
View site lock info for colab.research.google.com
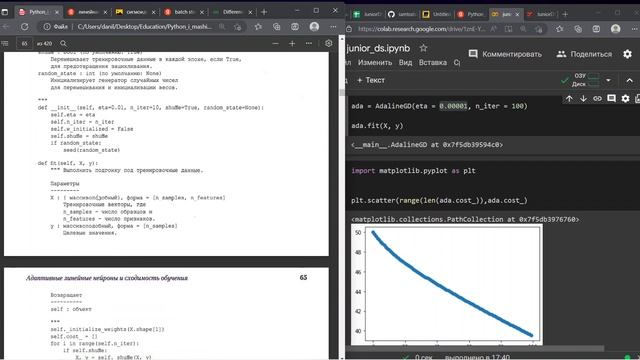(349, 29)
